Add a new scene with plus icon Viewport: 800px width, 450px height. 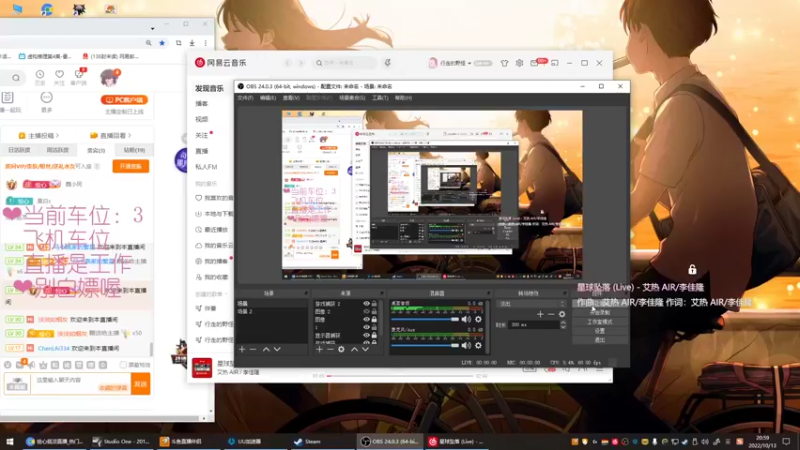click(x=242, y=349)
